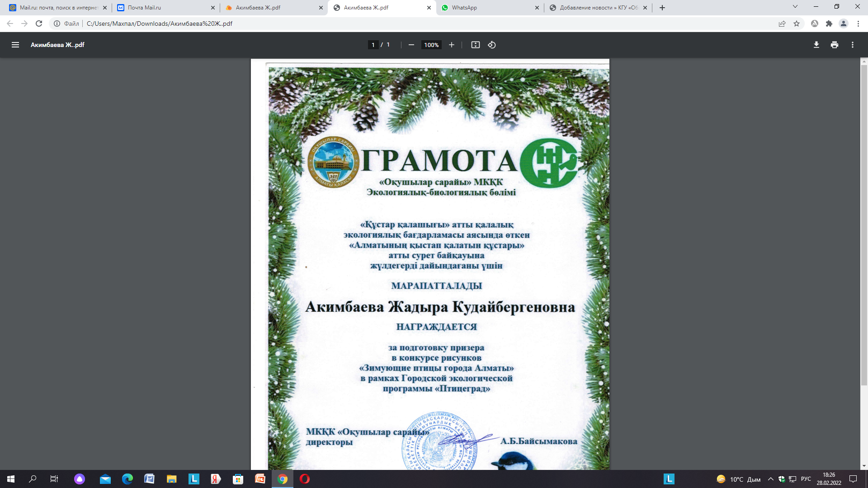This screenshot has width=868, height=488.
Task: Expand the tab search dropdown arrow
Action: coord(795,7)
